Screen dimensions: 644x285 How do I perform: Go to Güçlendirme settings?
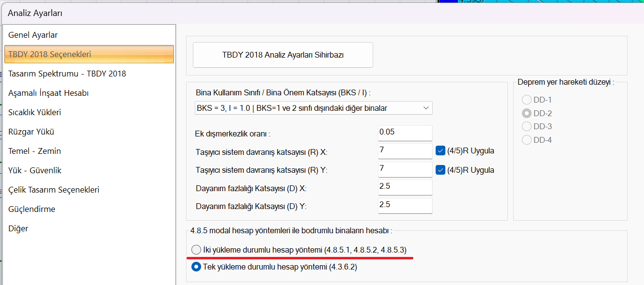pos(31,209)
